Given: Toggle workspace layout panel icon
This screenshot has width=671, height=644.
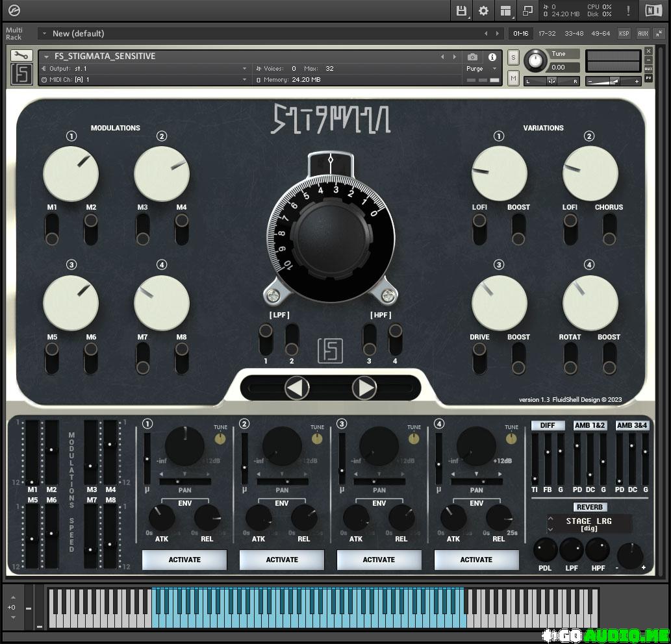Looking at the screenshot, I should click(505, 10).
